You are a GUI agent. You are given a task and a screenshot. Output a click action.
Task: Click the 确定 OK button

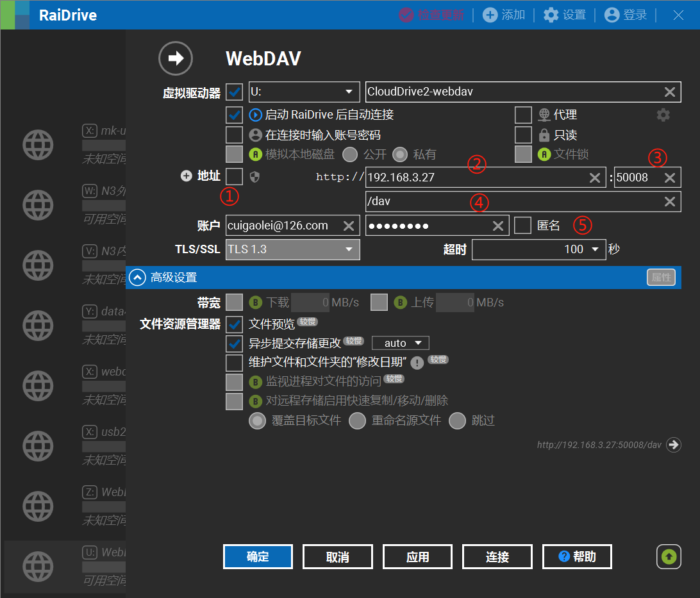tap(258, 556)
